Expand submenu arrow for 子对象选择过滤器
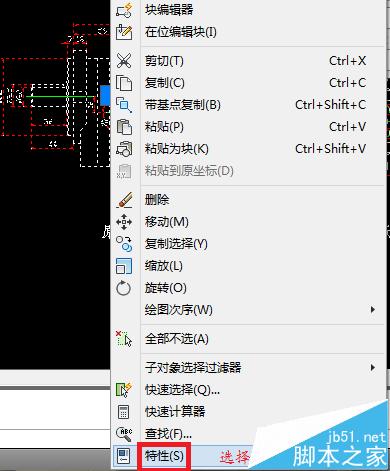390x471 pixels. pyautogui.click(x=373, y=367)
